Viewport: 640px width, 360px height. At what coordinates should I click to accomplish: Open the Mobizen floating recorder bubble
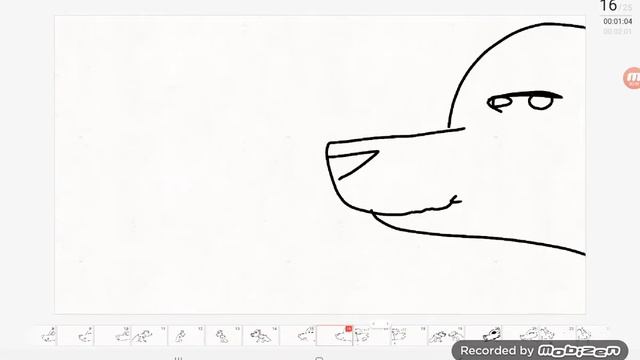coord(632,78)
